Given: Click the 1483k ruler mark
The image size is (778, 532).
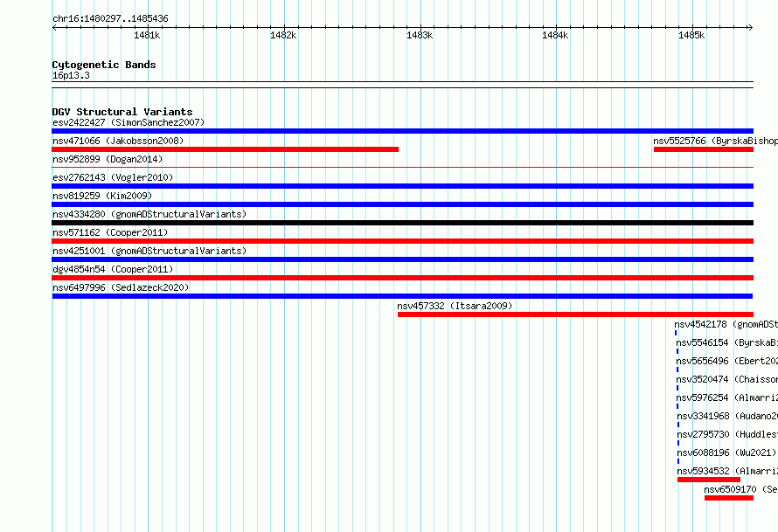Looking at the screenshot, I should pyautogui.click(x=420, y=35).
